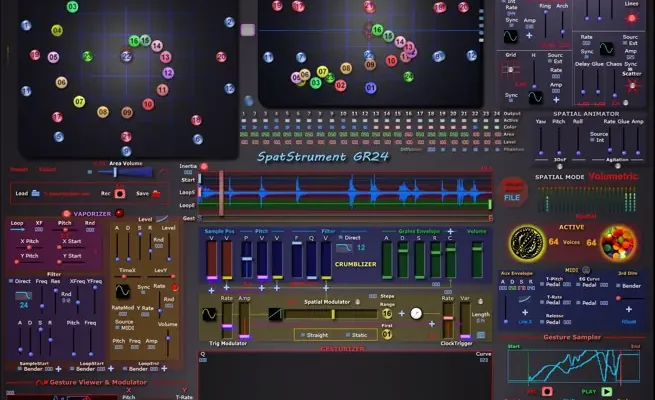Click the Trig Modulator sine wave icon
Viewport: 655px width, 400px height.
pyautogui.click(x=210, y=314)
